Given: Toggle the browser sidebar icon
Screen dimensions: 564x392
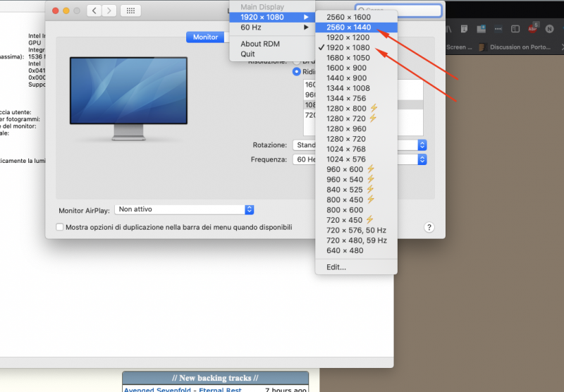Looking at the screenshot, I should click(515, 29).
